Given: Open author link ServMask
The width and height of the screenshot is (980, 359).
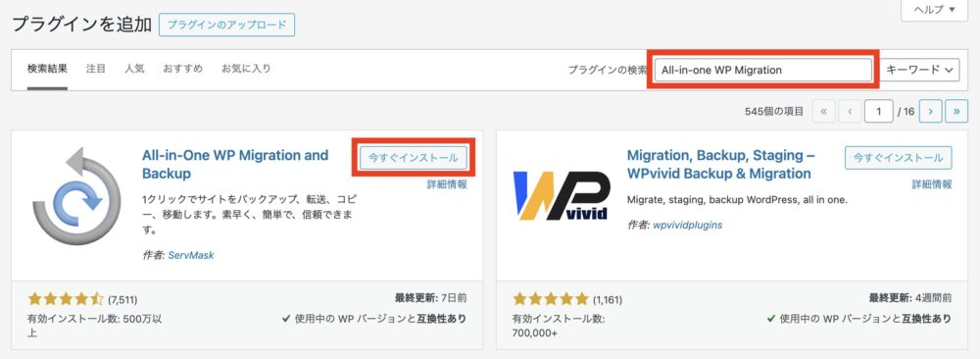Looking at the screenshot, I should pyautogui.click(x=191, y=255).
